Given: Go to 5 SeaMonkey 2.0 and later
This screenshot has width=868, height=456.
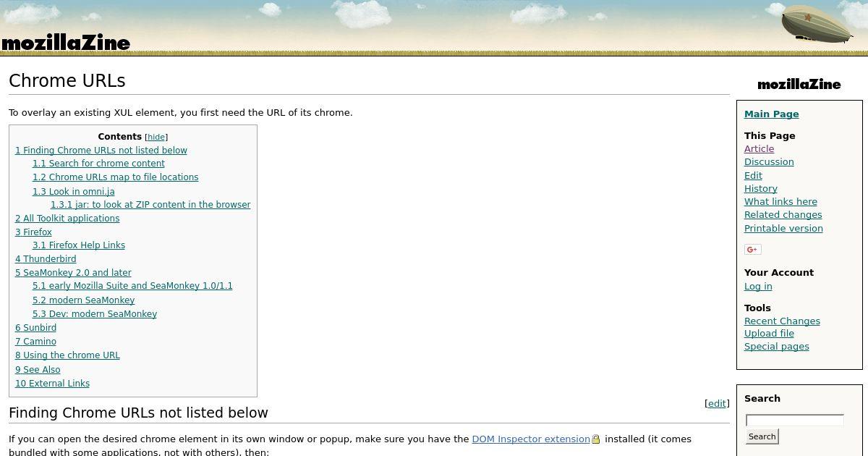Looking at the screenshot, I should tap(73, 273).
